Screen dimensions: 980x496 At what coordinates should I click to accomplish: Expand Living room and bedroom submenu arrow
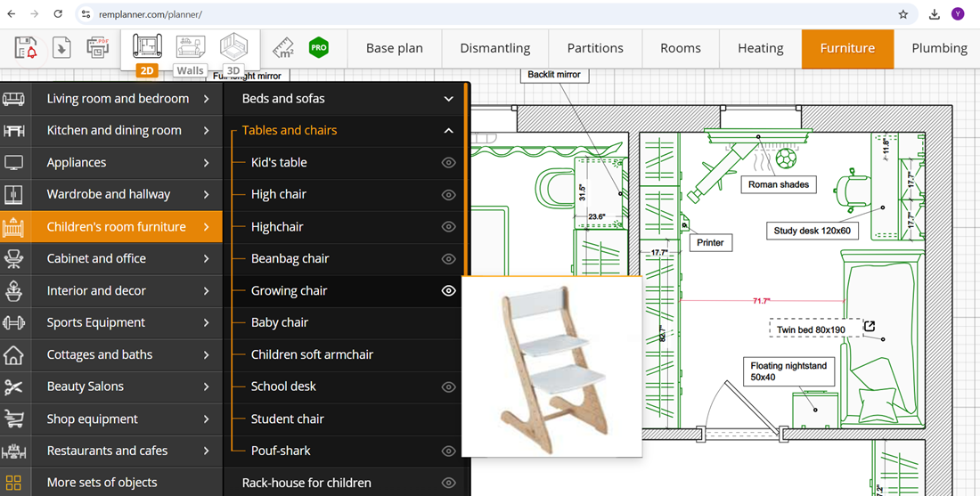207,99
